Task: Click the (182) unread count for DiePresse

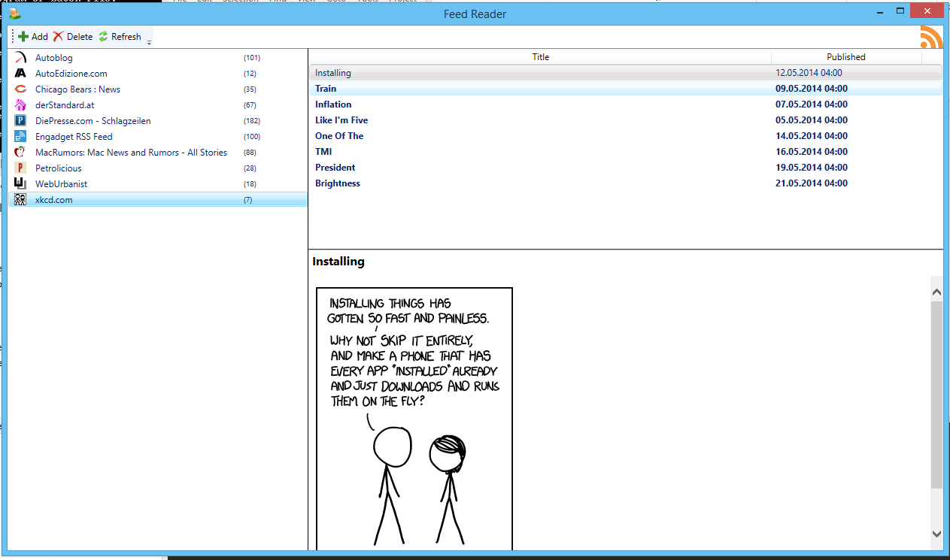Action: point(252,121)
